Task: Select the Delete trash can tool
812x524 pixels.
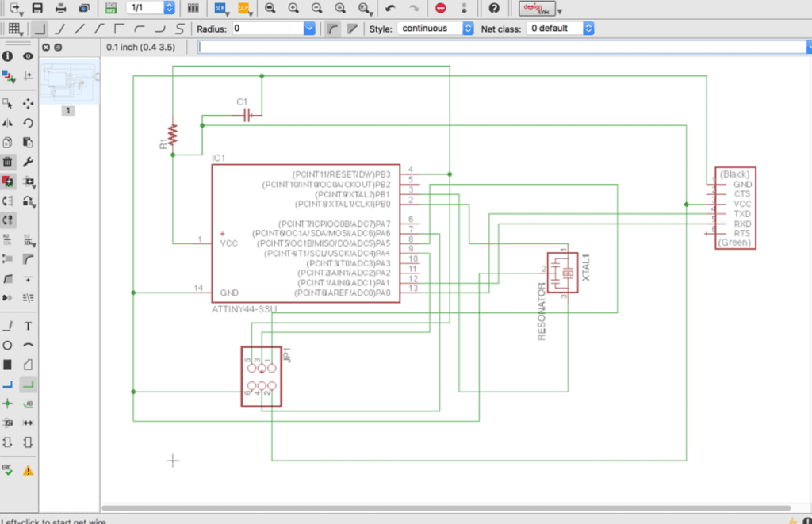Action: tap(7, 163)
